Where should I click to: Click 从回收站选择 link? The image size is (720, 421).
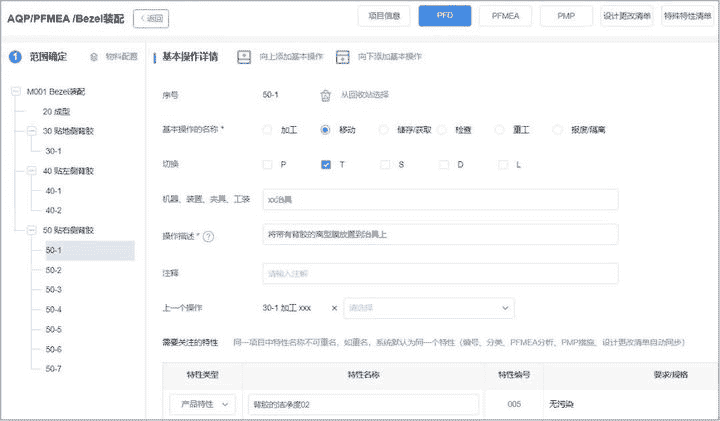click(365, 95)
